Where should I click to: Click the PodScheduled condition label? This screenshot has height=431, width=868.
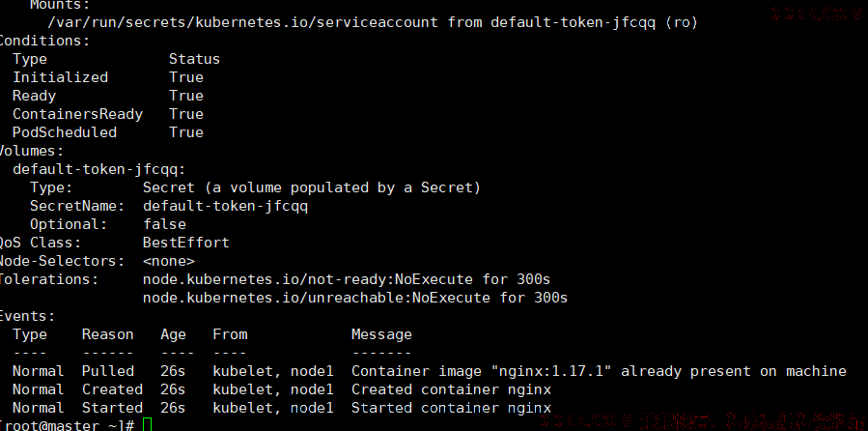click(x=65, y=132)
